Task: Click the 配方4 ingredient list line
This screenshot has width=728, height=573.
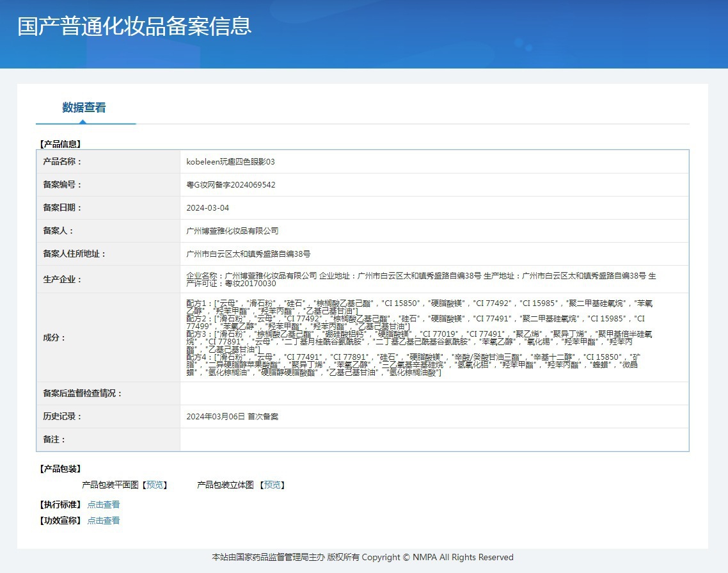Action: pyautogui.click(x=413, y=365)
